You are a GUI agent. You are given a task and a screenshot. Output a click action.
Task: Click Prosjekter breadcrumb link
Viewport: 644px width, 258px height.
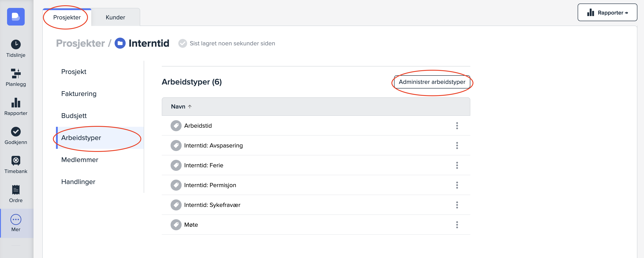click(x=80, y=43)
